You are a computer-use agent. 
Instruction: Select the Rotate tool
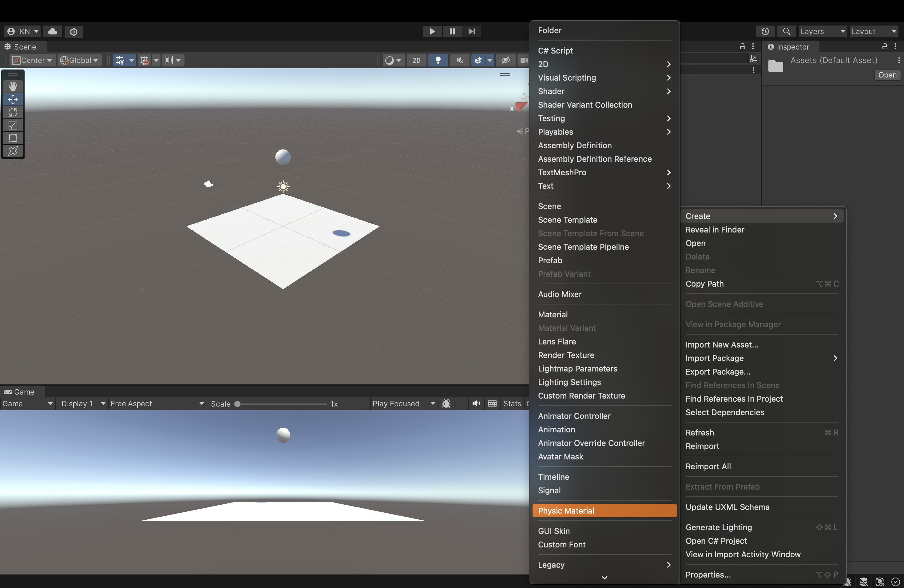click(x=13, y=112)
